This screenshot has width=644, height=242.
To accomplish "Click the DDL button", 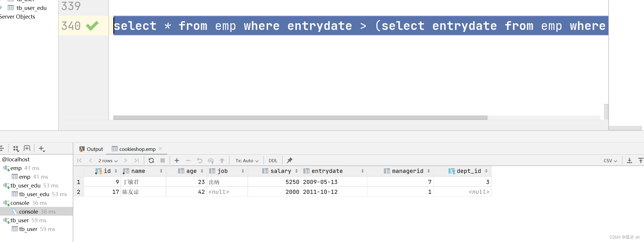I will (x=273, y=160).
